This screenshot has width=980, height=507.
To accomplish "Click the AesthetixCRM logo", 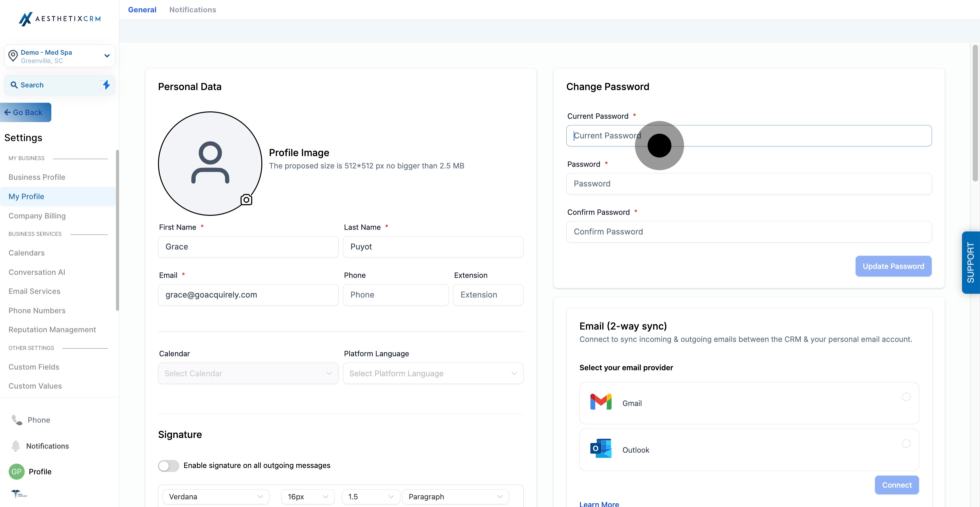I will (60, 19).
